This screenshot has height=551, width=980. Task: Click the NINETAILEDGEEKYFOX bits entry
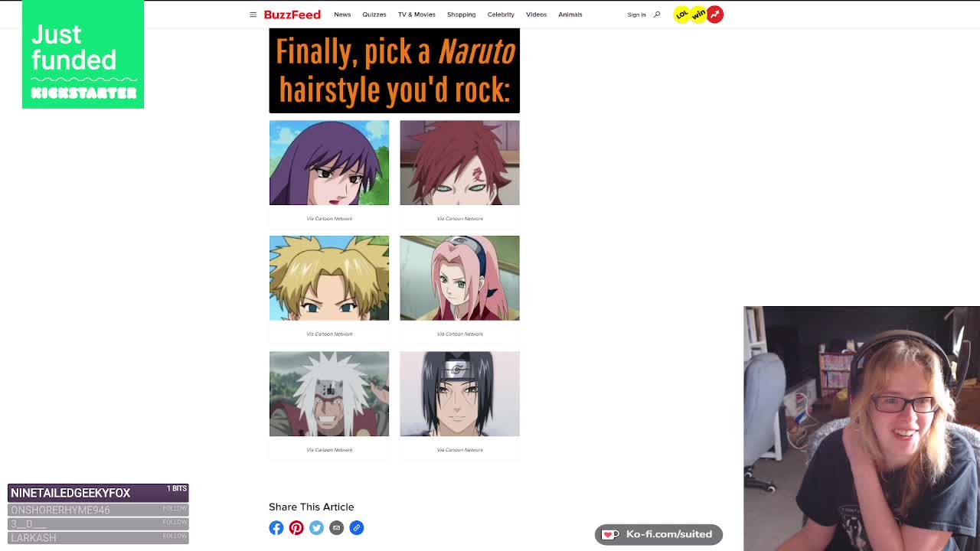98,493
